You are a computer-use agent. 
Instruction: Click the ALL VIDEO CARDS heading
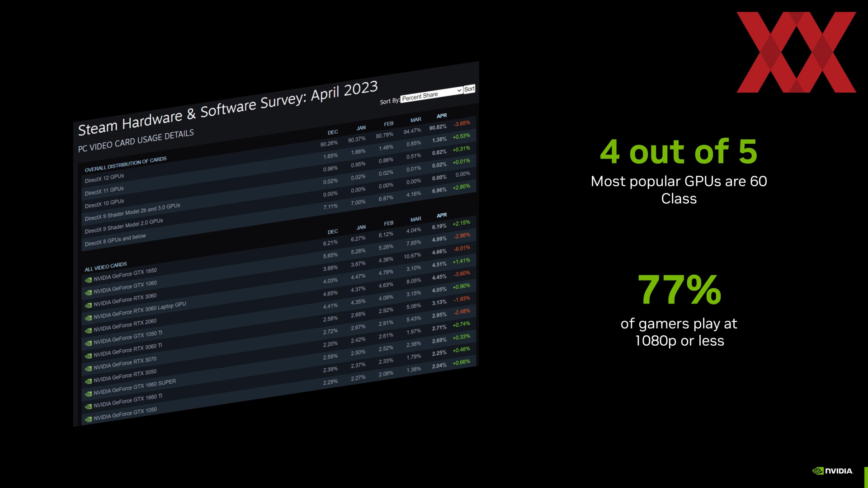106,267
